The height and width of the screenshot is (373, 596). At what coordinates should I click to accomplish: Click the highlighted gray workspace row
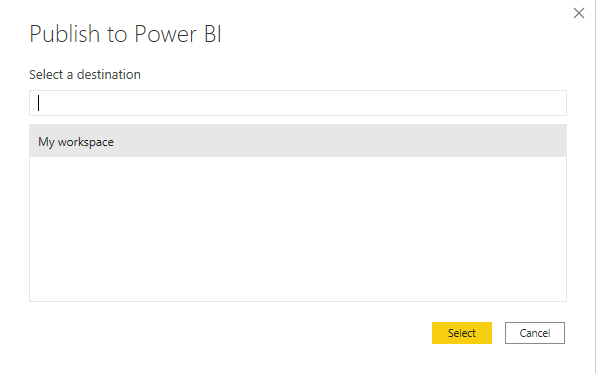pos(298,141)
